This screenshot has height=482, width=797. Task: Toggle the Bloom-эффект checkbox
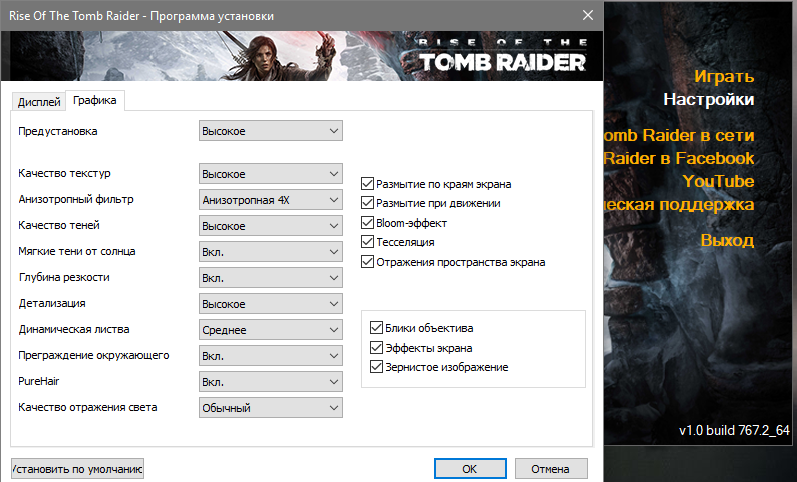tap(367, 223)
